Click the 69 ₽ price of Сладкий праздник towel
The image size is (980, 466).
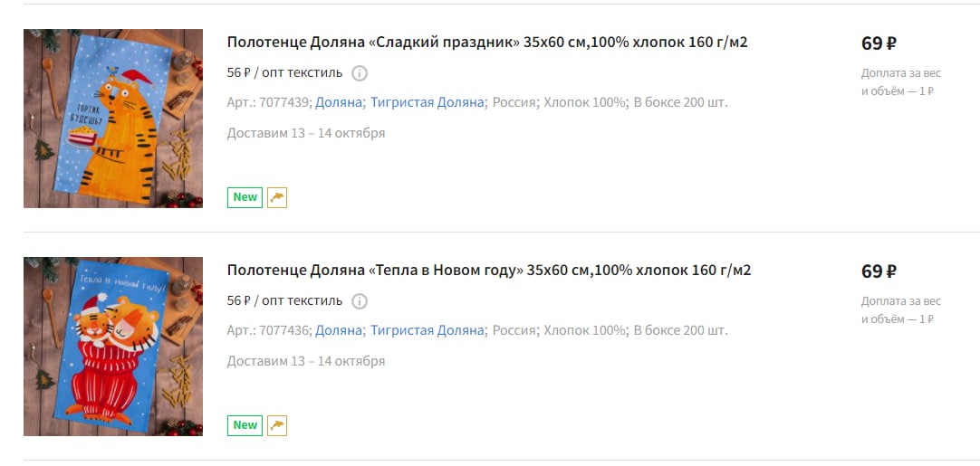pyautogui.click(x=879, y=43)
